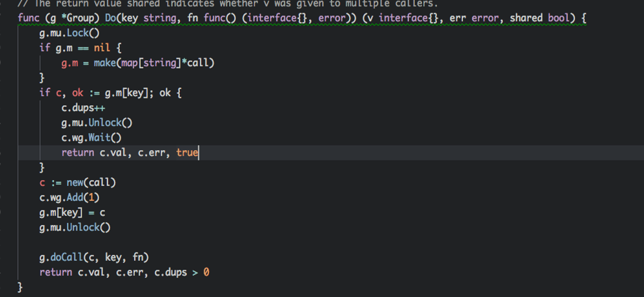Click the g.doCall(c, key, fn) call

tap(94, 257)
